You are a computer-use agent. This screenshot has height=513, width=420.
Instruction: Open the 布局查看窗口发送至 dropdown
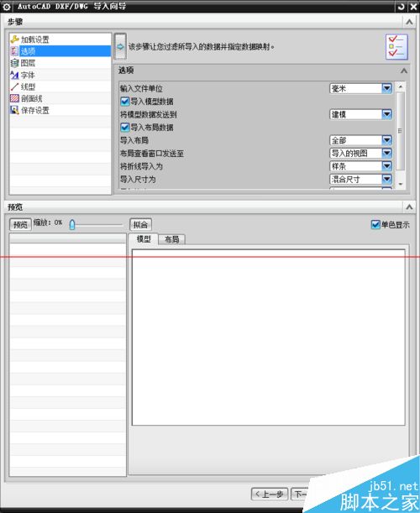(360, 153)
